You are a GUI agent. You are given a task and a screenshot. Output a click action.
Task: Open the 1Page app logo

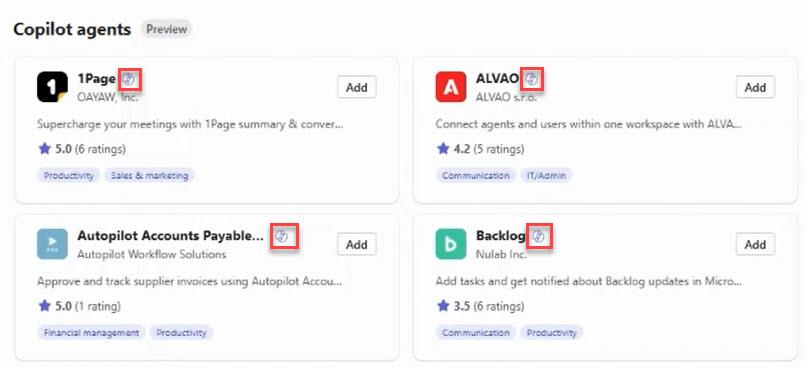click(52, 87)
